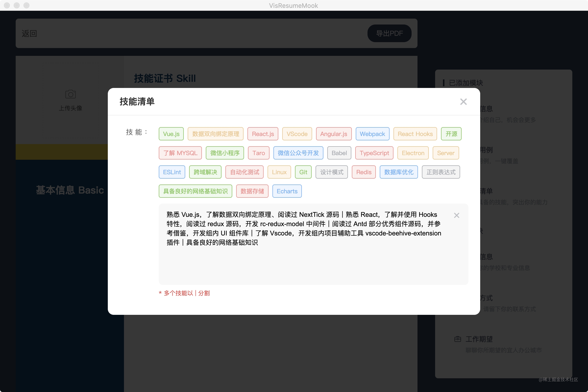Click the 返回 link
Image resolution: width=588 pixels, height=392 pixels.
click(x=29, y=33)
